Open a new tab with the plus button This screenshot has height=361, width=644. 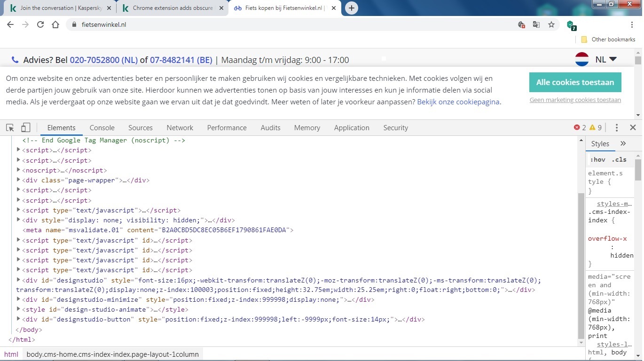[352, 8]
